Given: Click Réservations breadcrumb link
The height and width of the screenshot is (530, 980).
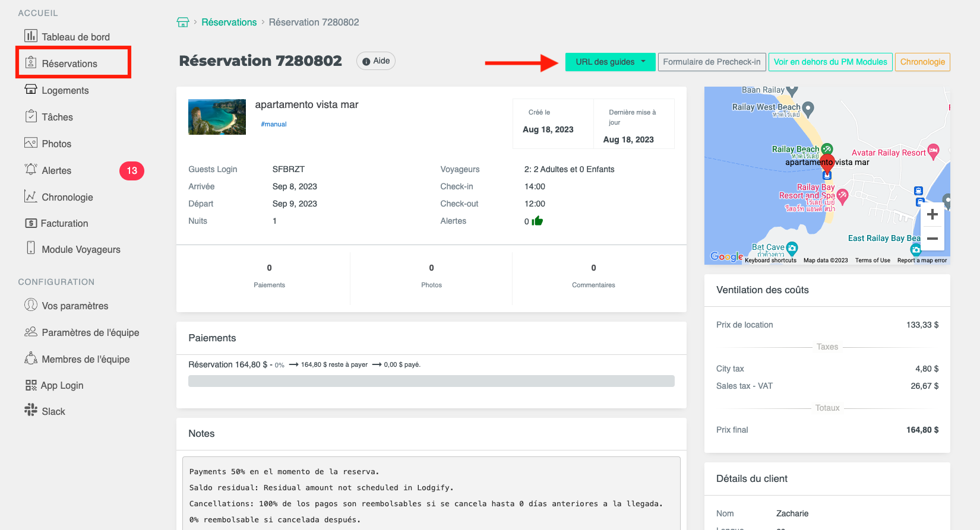Looking at the screenshot, I should (x=229, y=22).
